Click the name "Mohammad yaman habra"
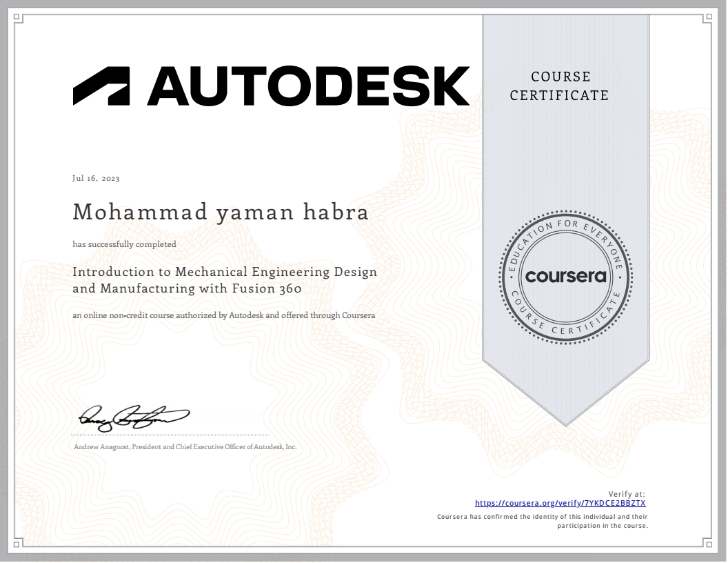728x563 pixels. point(221,213)
